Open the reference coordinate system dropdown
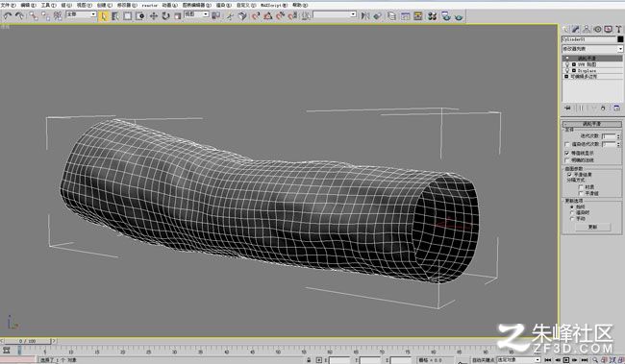The height and width of the screenshot is (364, 625). pos(196,14)
